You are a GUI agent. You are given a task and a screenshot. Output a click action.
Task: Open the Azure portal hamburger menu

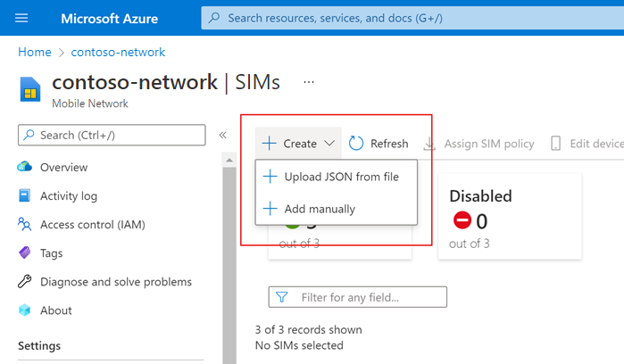22,18
